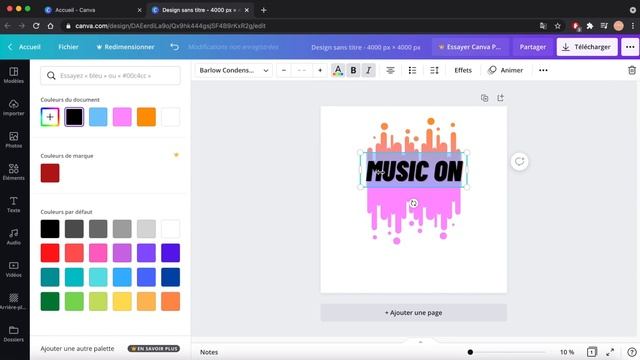Click the Animer button
Image resolution: width=640 pixels, height=360 pixels.
pyautogui.click(x=506, y=70)
